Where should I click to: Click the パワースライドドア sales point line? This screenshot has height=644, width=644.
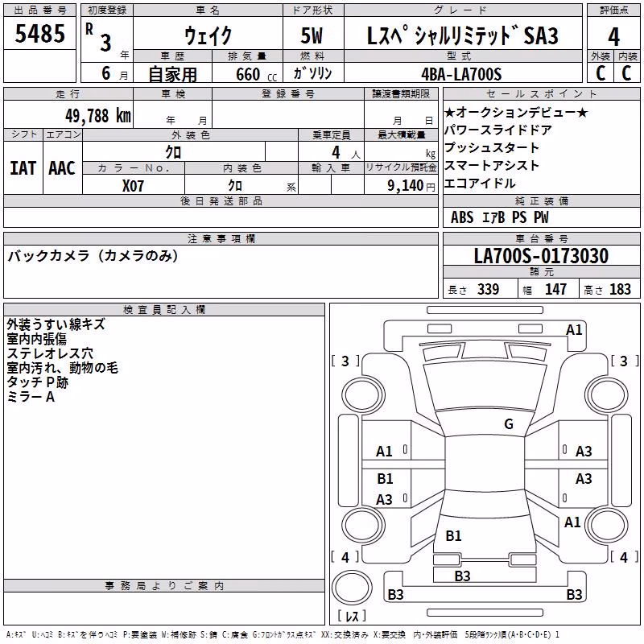(497, 130)
